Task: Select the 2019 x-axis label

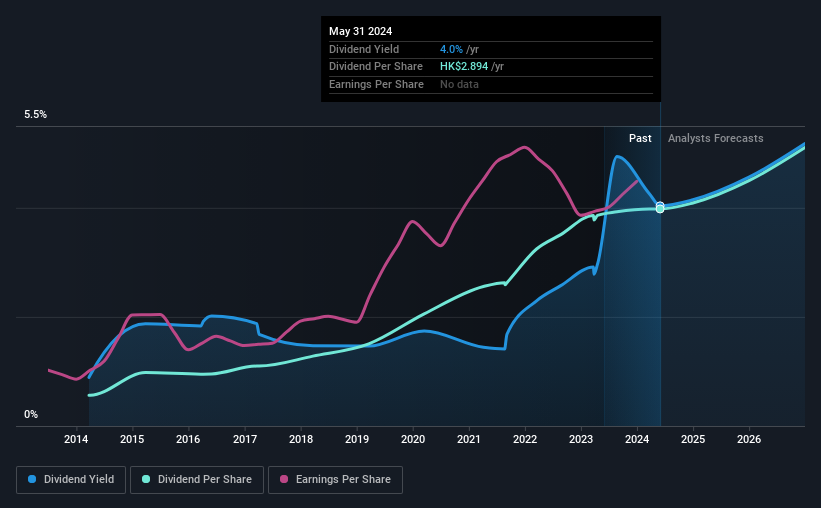Action: [x=357, y=439]
